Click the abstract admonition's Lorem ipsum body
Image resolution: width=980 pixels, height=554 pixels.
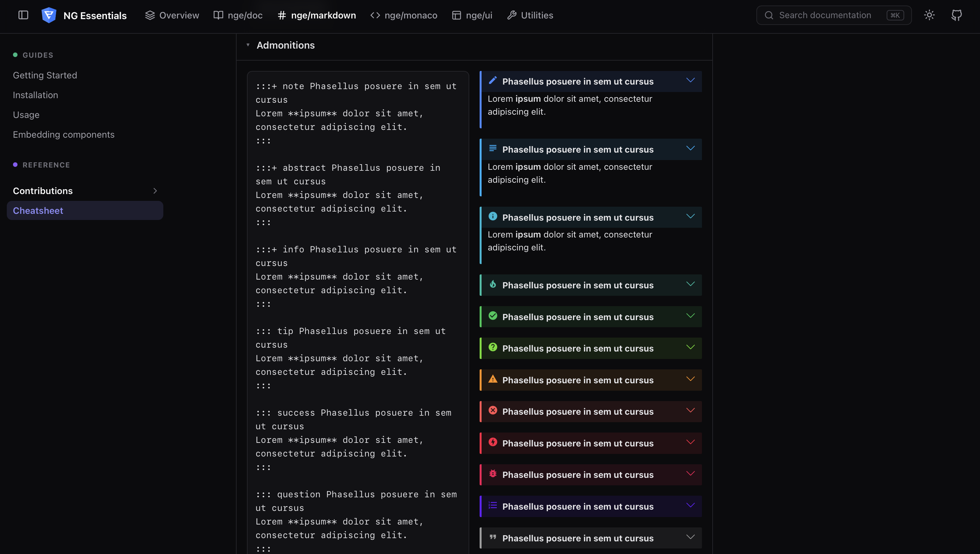570,173
